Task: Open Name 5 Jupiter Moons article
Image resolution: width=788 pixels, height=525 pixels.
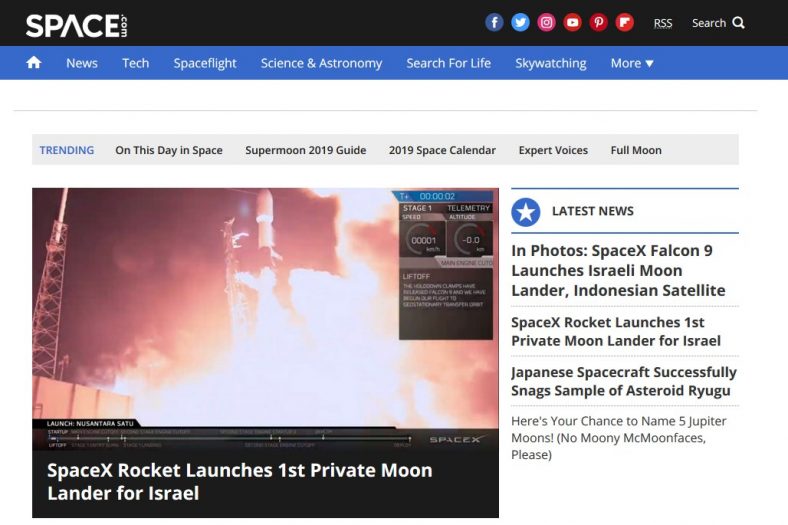Action: coord(619,438)
